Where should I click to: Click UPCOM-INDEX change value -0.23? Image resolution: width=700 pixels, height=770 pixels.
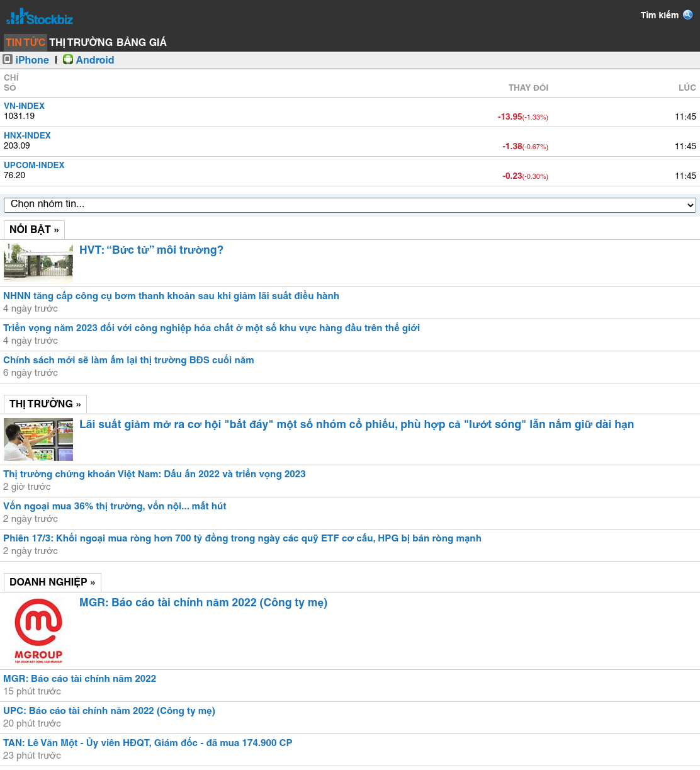[512, 176]
